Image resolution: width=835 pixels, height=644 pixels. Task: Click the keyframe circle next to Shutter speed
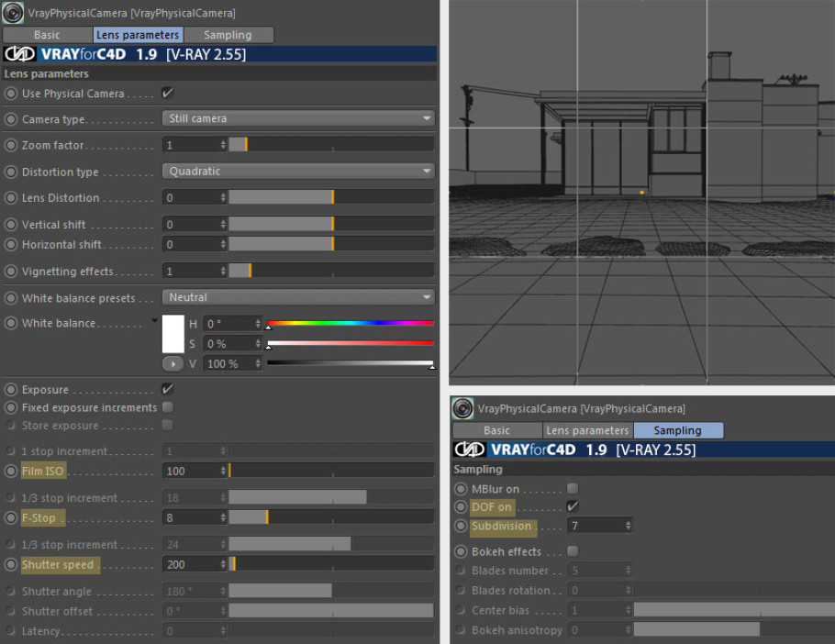(x=11, y=564)
